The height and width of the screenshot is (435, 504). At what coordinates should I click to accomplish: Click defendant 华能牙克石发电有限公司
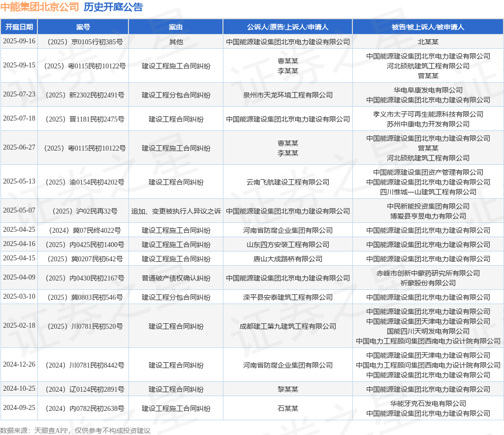click(x=428, y=404)
